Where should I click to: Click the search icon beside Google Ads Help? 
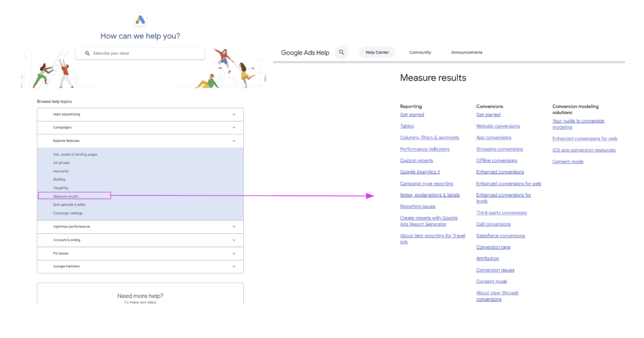click(341, 52)
